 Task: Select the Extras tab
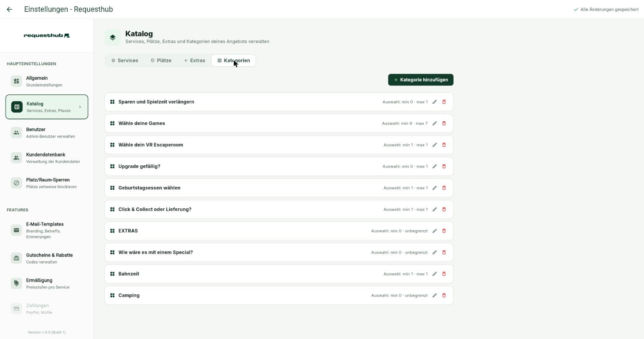[x=195, y=61]
